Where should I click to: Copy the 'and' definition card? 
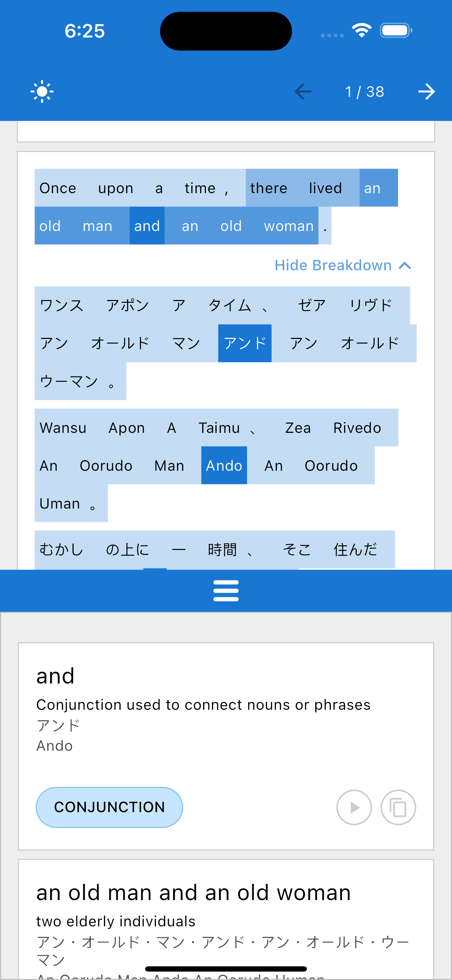point(398,807)
